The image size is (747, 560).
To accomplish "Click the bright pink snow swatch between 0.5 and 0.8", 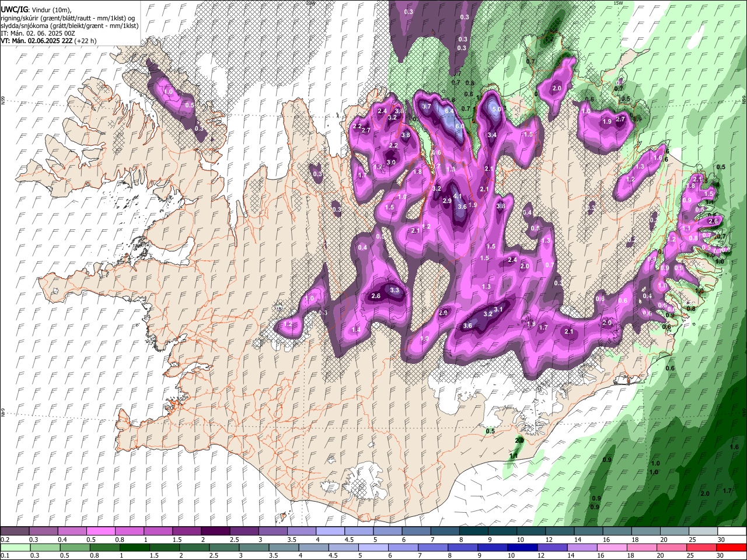I will point(101,531).
